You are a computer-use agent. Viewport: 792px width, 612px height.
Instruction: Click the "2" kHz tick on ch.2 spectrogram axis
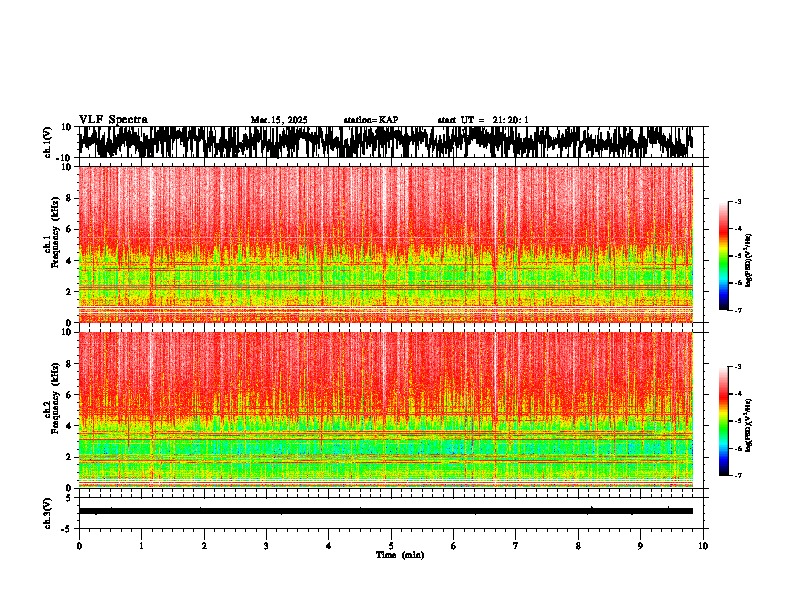[69, 457]
